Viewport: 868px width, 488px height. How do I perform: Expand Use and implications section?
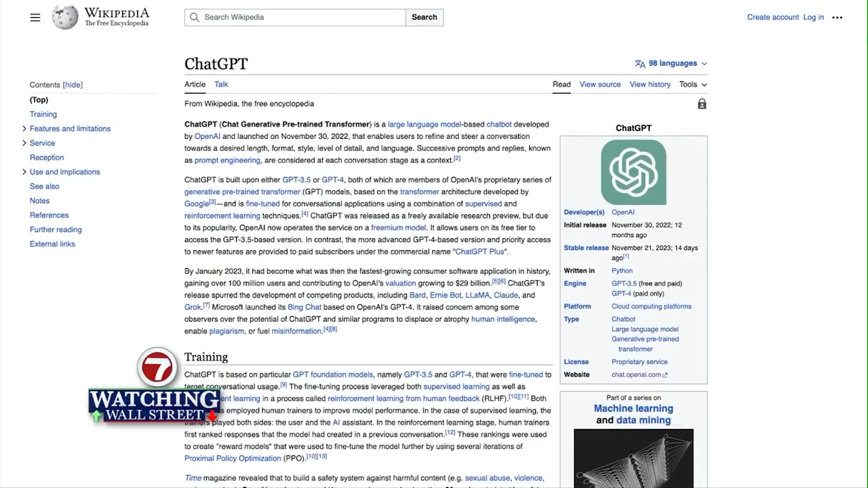[x=24, y=172]
